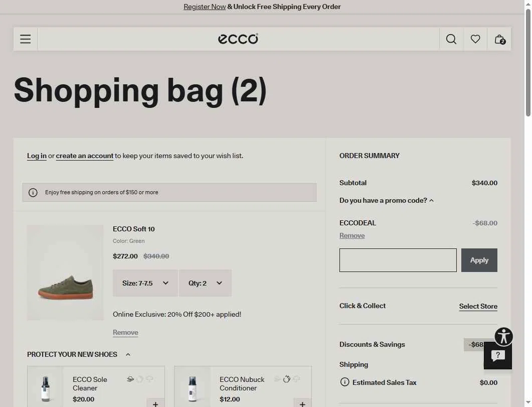This screenshot has width=532, height=407.
Task: Click the ORDER SUMMARY heading
Action: (x=370, y=156)
